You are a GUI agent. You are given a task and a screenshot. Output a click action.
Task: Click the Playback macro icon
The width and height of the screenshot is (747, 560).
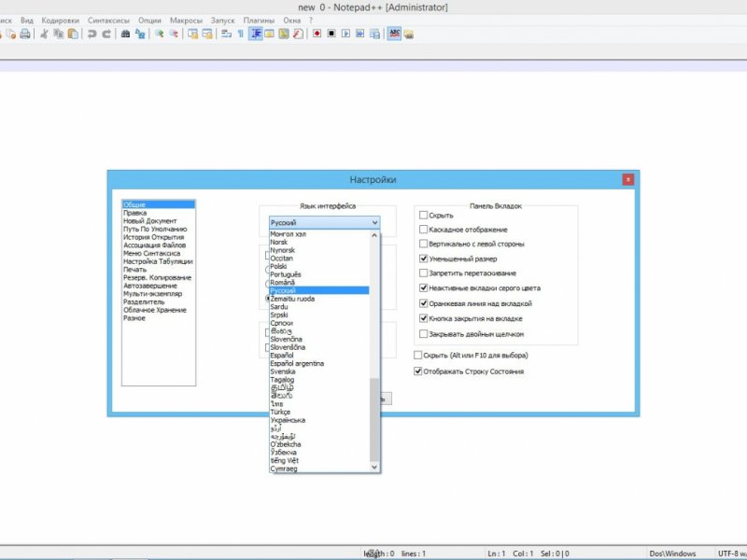[345, 34]
